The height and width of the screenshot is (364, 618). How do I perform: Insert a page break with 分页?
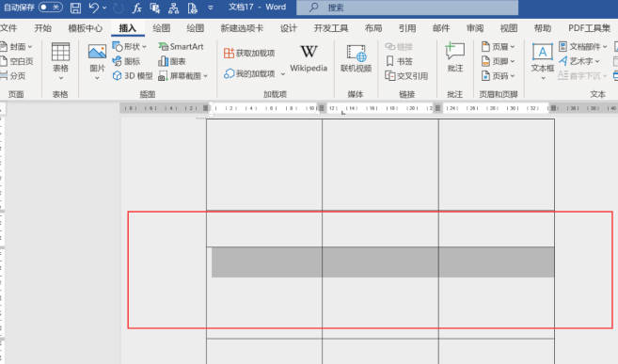pos(13,75)
